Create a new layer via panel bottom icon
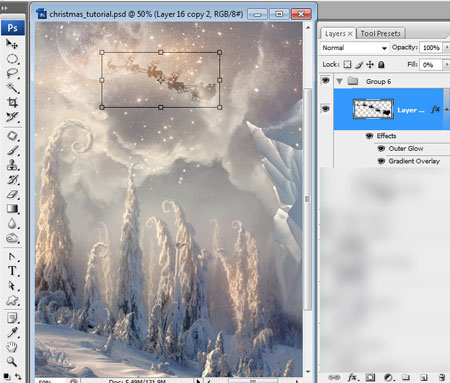Image resolution: width=450 pixels, height=383 pixels. (x=424, y=377)
